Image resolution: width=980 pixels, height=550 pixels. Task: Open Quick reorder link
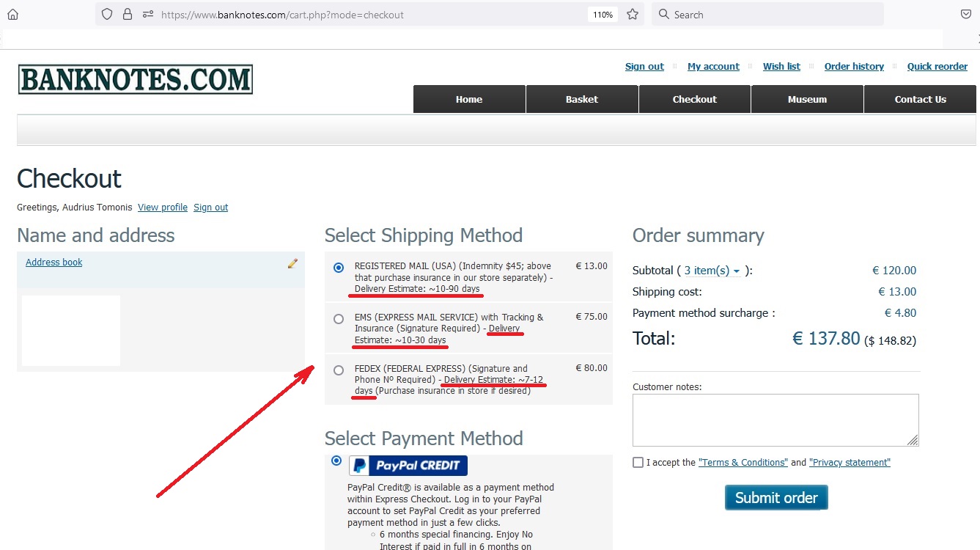(937, 66)
